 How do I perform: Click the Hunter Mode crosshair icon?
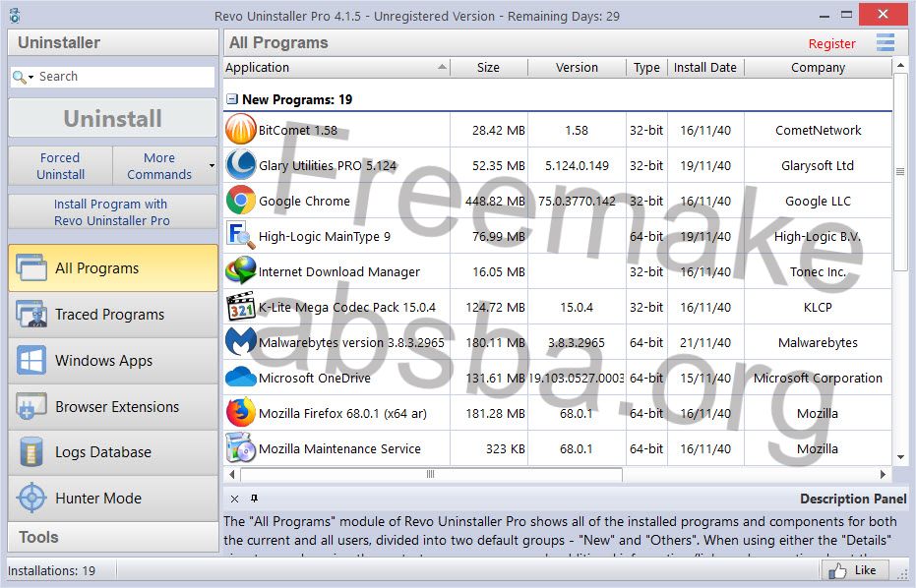coord(31,499)
